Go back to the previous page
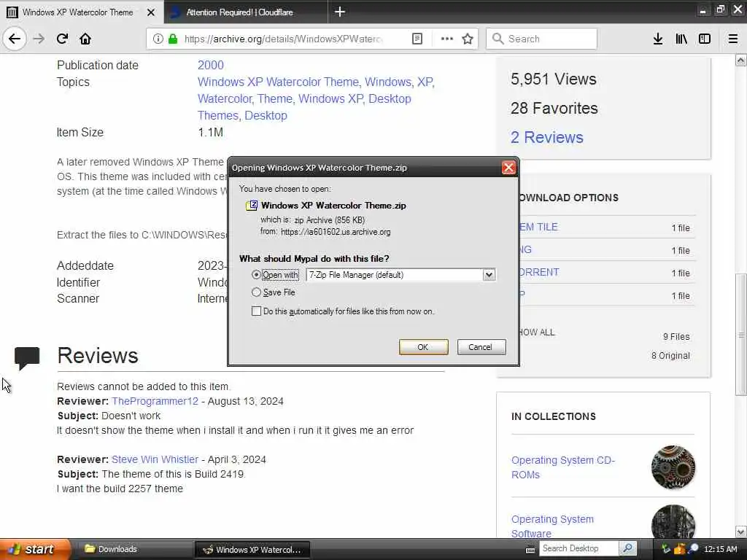This screenshot has height=560, width=747. 15,39
